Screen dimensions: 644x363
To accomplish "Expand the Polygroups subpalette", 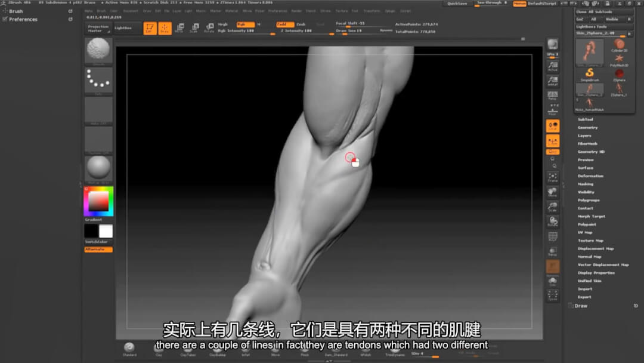I will tap(589, 200).
